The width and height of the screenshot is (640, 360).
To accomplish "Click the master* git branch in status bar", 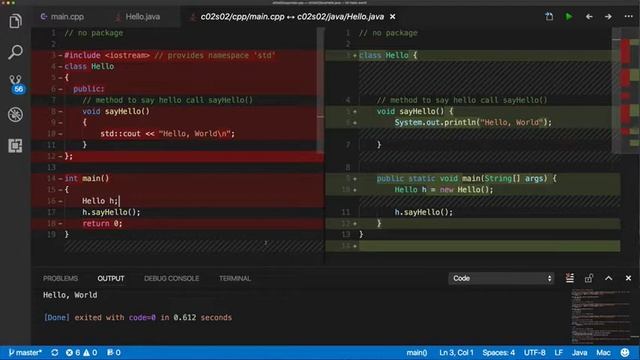I will (x=25, y=353).
